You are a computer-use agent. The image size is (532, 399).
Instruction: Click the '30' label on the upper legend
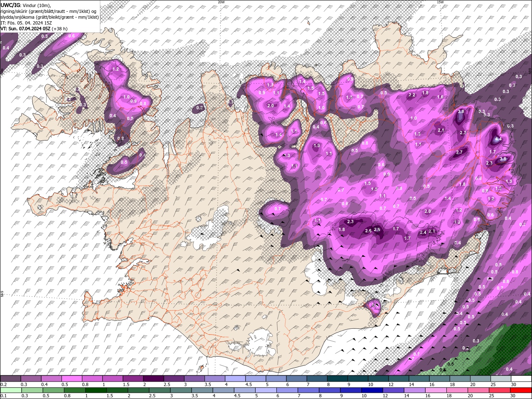[x=514, y=384]
